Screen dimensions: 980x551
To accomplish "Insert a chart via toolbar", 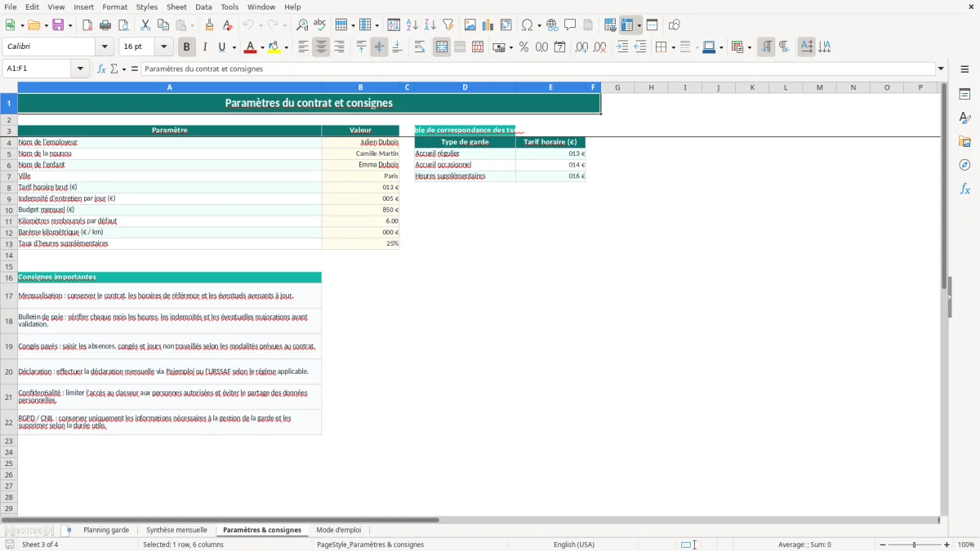I will click(488, 25).
